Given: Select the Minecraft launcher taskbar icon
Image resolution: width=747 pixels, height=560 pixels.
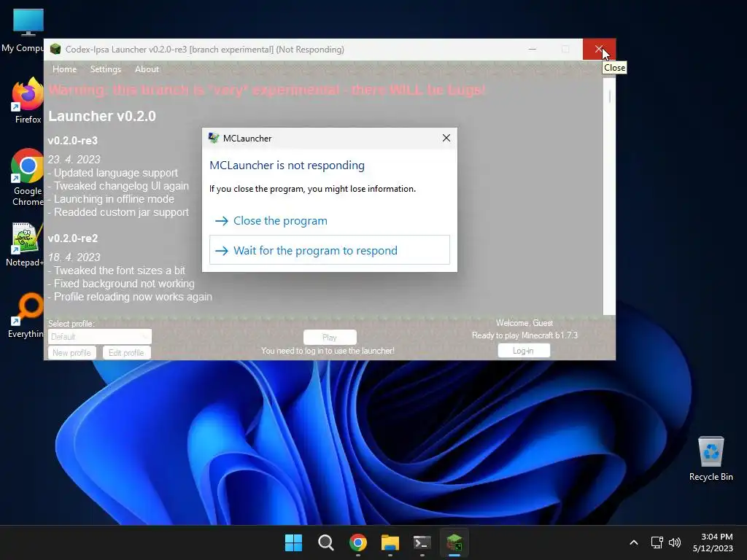Looking at the screenshot, I should [454, 542].
